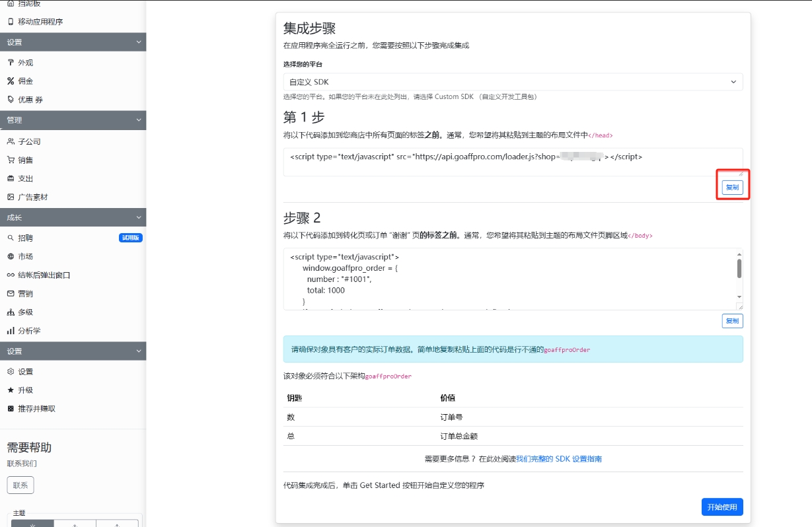Click the star icon for 升级
The width and height of the screenshot is (812, 527).
(11, 390)
